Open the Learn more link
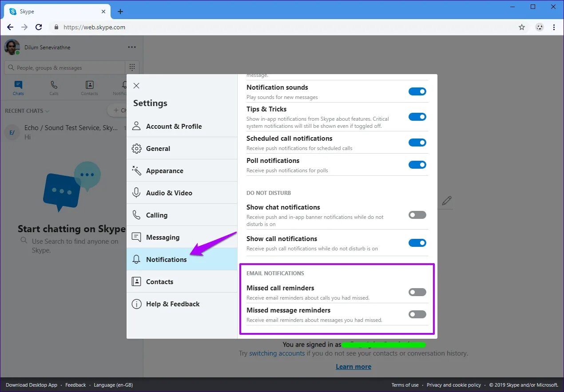This screenshot has height=392, width=564. [x=353, y=367]
